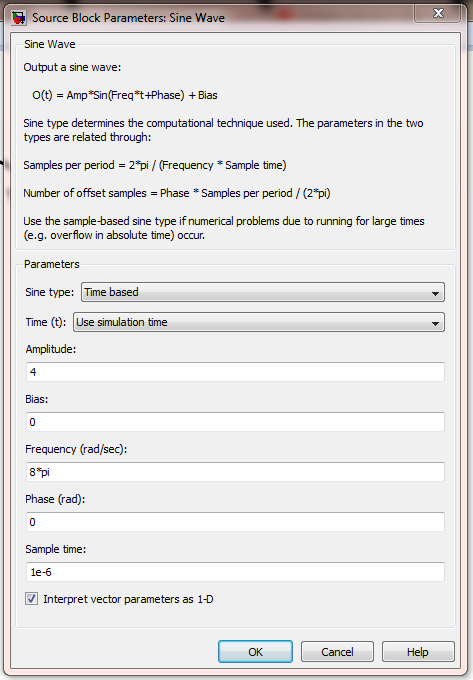Click the Sine Wave group heading
The image size is (473, 680).
point(49,44)
